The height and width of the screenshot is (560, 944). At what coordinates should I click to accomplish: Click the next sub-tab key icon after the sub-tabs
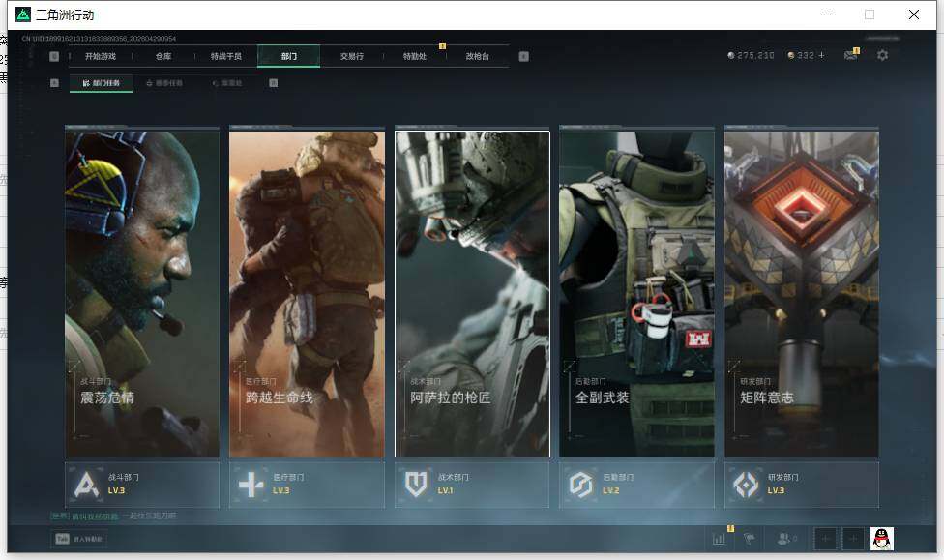coord(274,83)
